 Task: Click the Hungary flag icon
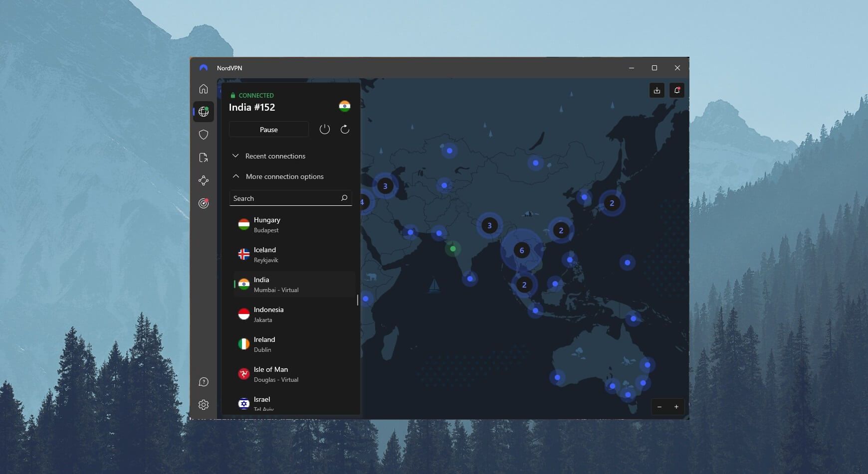(244, 225)
